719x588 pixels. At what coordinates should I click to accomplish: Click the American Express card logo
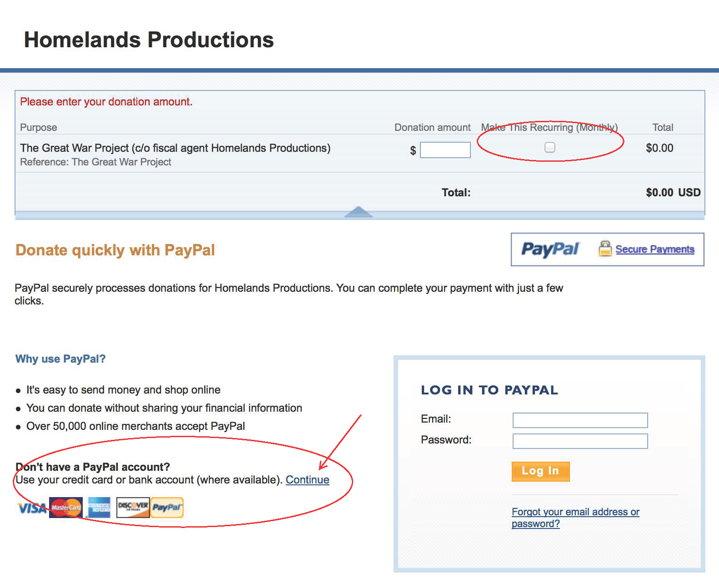click(x=99, y=508)
